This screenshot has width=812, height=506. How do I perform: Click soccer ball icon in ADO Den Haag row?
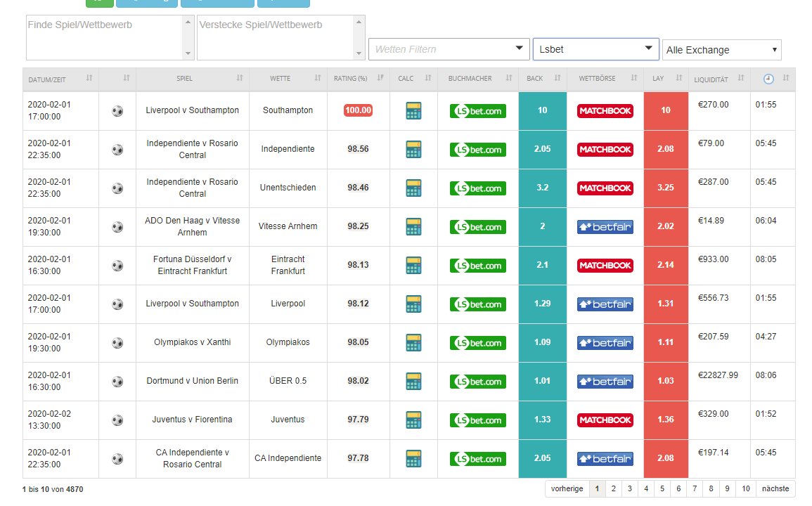(x=117, y=227)
